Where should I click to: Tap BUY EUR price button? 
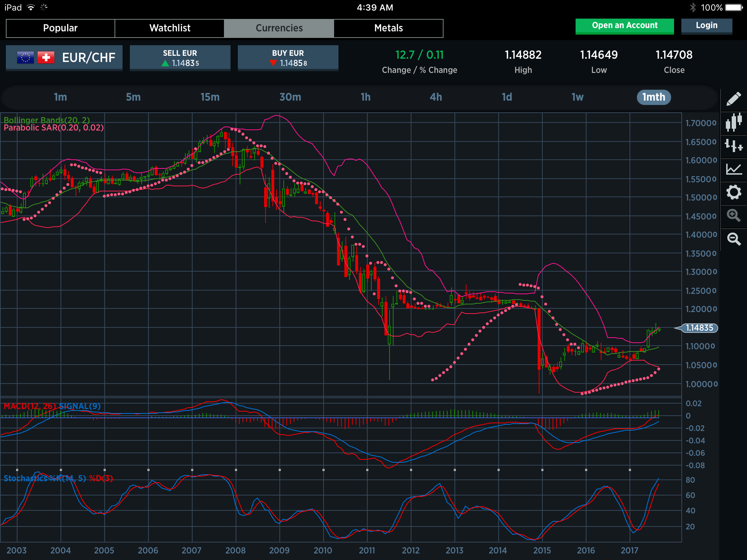click(288, 58)
